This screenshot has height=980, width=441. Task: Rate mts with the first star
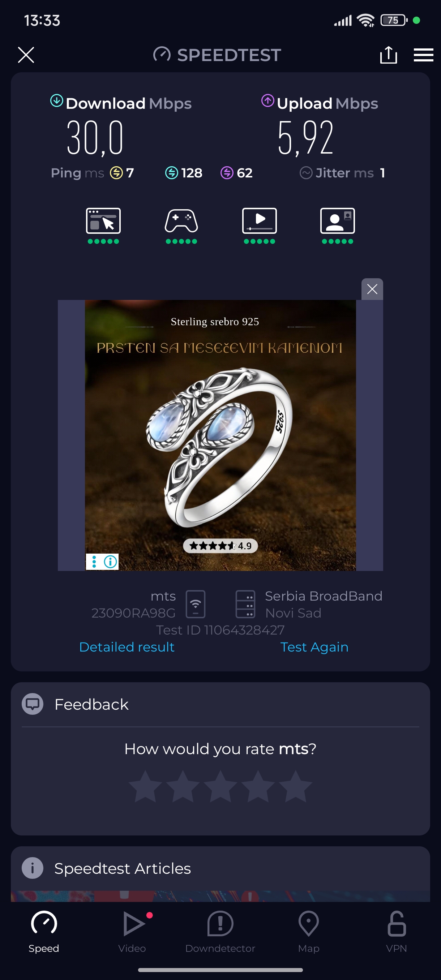click(145, 786)
